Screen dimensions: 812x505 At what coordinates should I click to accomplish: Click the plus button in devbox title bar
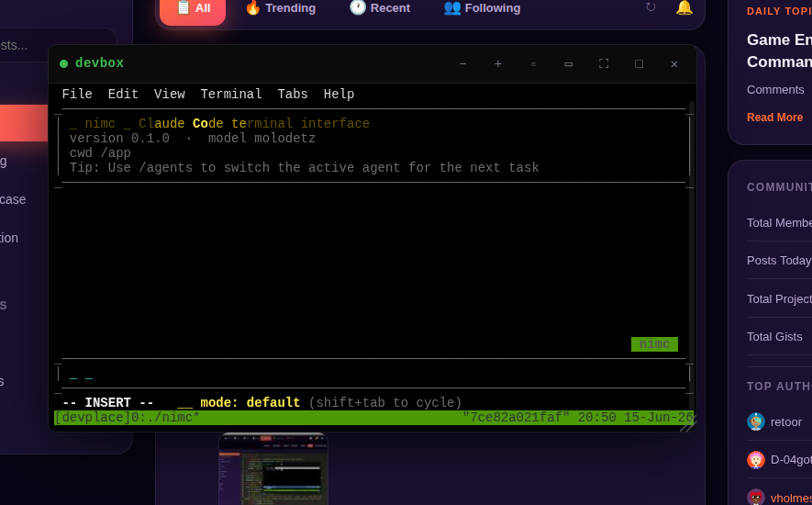[x=498, y=63]
